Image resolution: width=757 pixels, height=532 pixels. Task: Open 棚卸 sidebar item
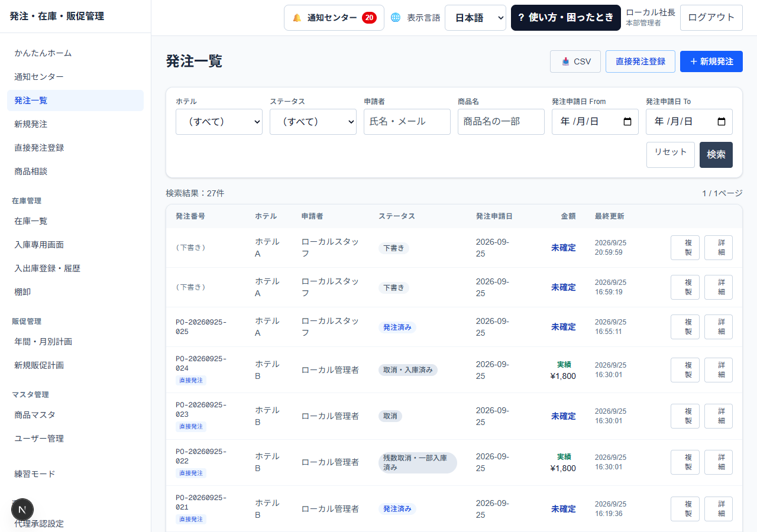[75, 292]
